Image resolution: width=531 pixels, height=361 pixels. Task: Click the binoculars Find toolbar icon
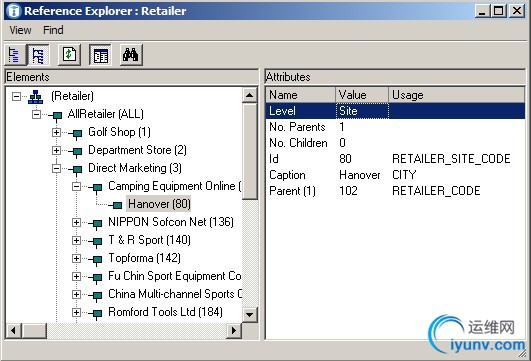[131, 55]
